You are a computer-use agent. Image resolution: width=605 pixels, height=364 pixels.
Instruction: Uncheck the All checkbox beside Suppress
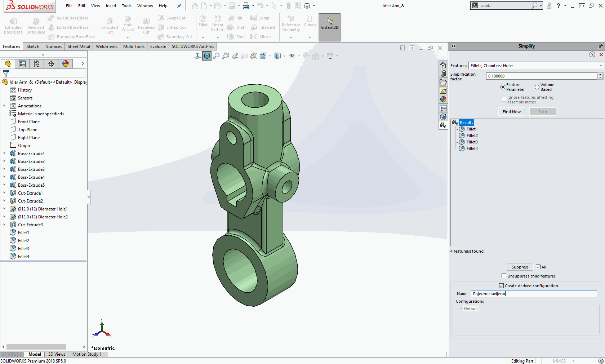click(538, 267)
